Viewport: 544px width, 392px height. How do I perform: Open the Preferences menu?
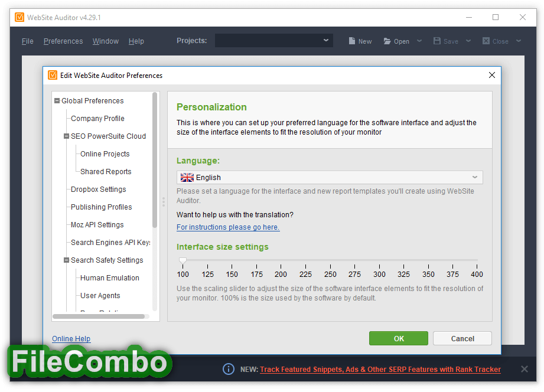point(63,41)
